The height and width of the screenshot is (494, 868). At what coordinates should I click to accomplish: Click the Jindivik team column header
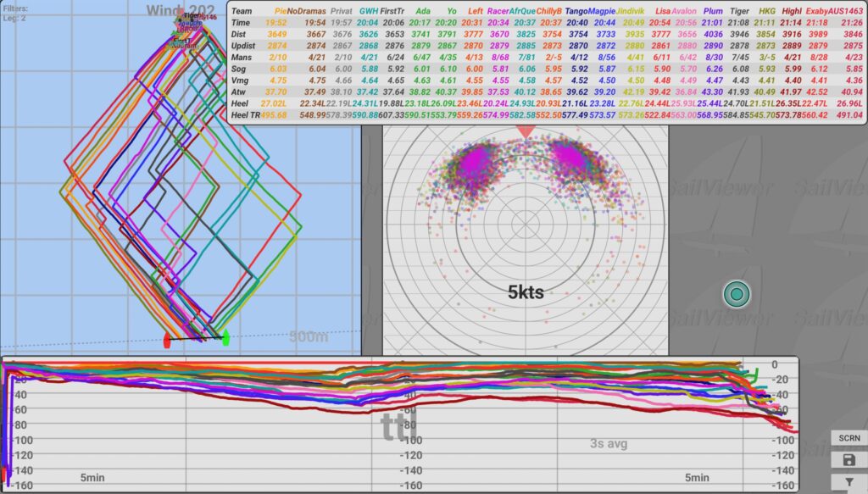(x=631, y=11)
